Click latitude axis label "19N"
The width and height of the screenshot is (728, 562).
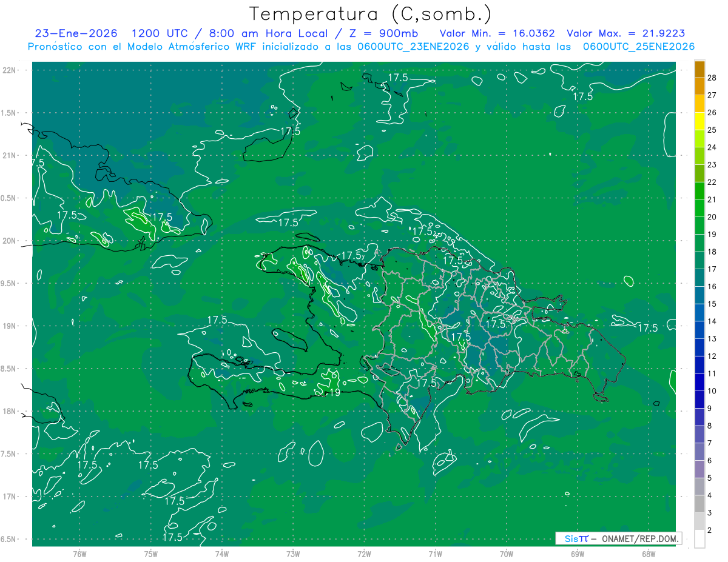(x=10, y=326)
